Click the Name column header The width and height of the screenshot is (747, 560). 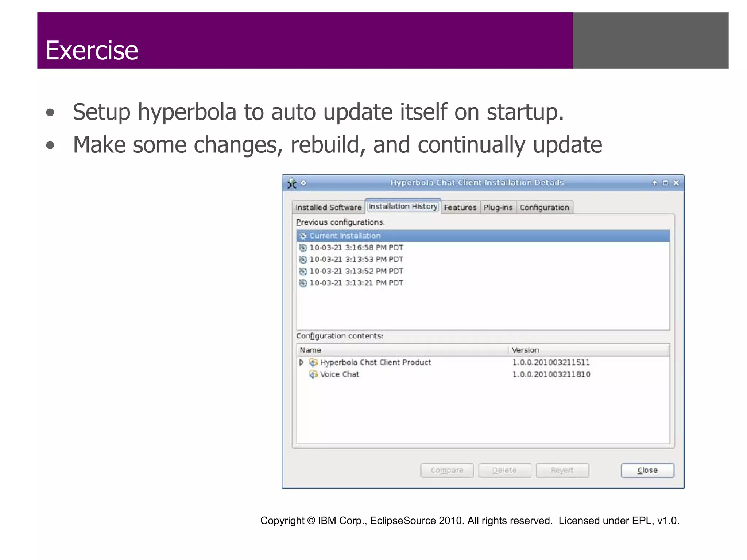(x=402, y=350)
